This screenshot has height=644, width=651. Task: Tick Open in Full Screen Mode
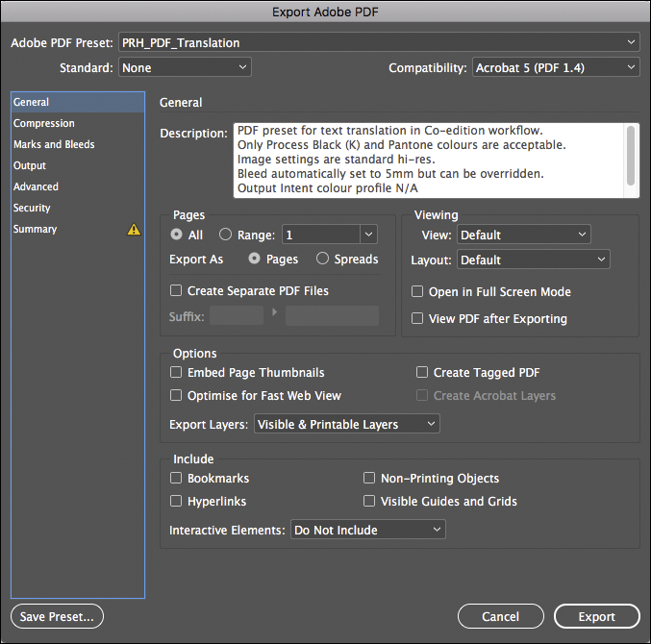(417, 291)
